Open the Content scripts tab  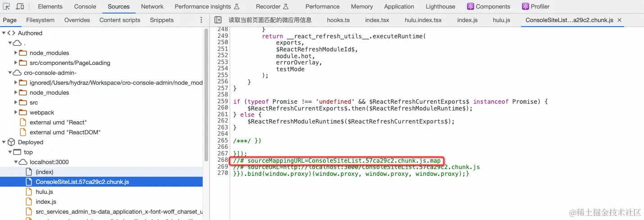(x=120, y=20)
